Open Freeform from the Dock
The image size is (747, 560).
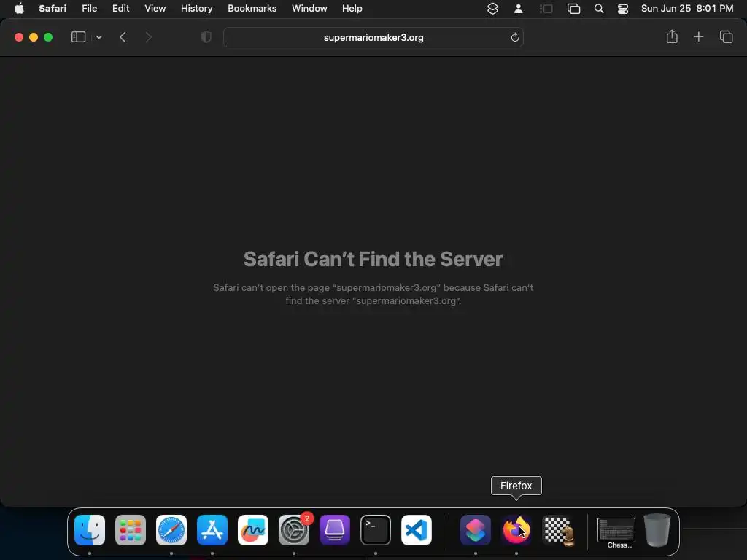pos(253,530)
